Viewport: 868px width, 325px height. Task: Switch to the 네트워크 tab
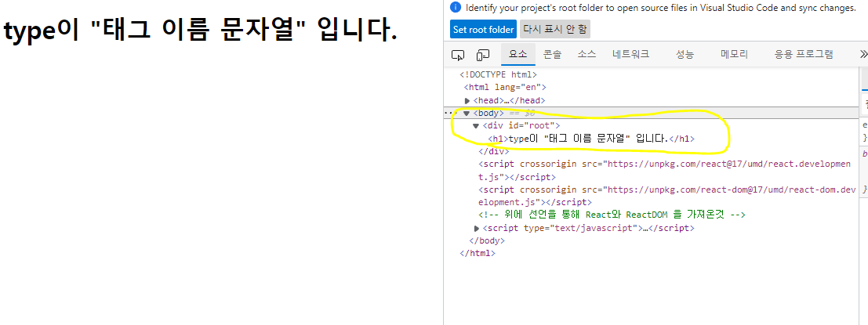pos(630,54)
